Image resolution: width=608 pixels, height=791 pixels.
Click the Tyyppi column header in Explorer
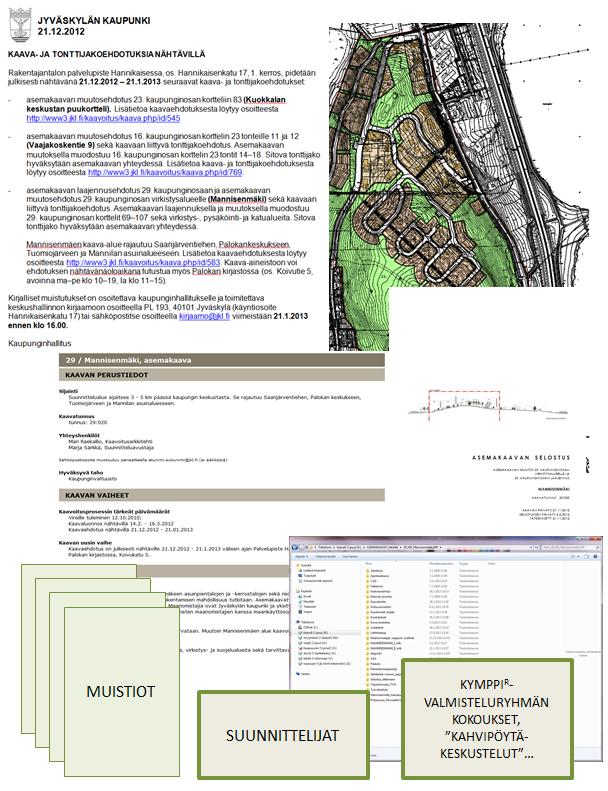[x=464, y=563]
